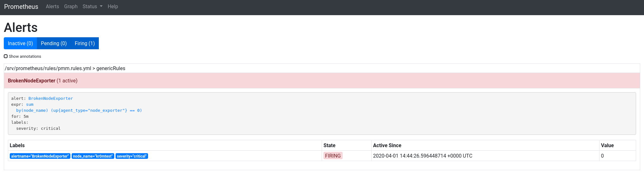644x174 pixels.
Task: Click the severity="critical" label badge
Action: point(132,156)
